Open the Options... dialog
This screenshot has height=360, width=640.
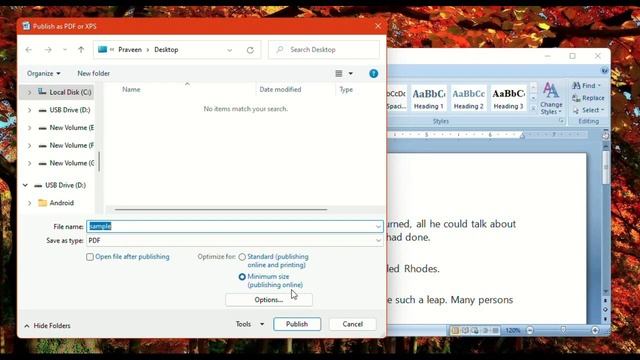(269, 300)
